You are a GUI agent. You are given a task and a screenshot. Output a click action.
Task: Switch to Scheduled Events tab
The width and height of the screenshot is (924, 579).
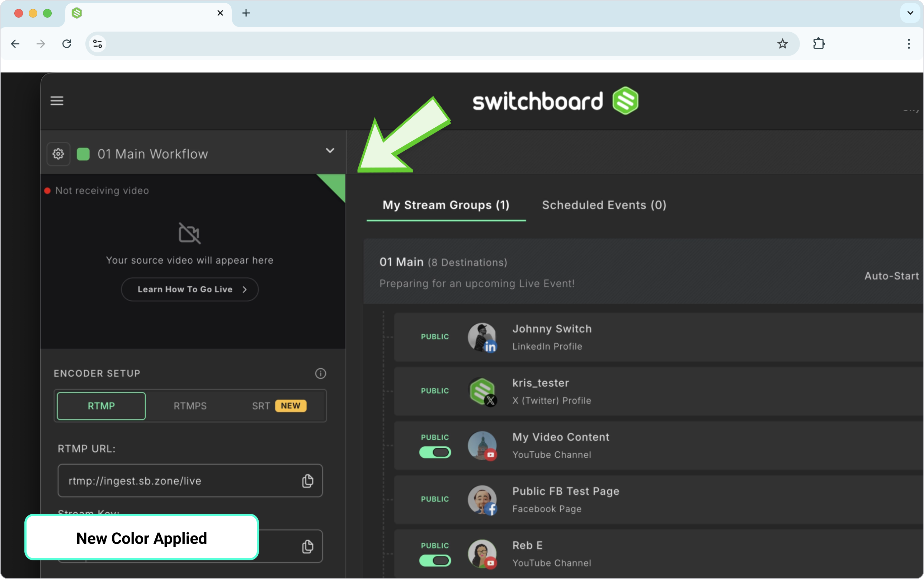tap(604, 205)
